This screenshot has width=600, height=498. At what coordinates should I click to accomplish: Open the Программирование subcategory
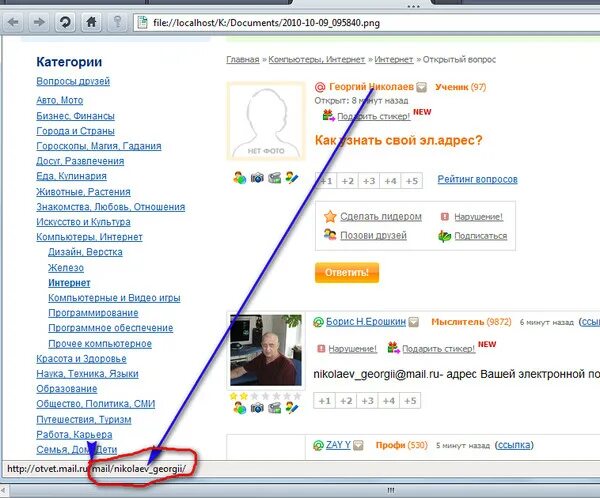pyautogui.click(x=93, y=313)
